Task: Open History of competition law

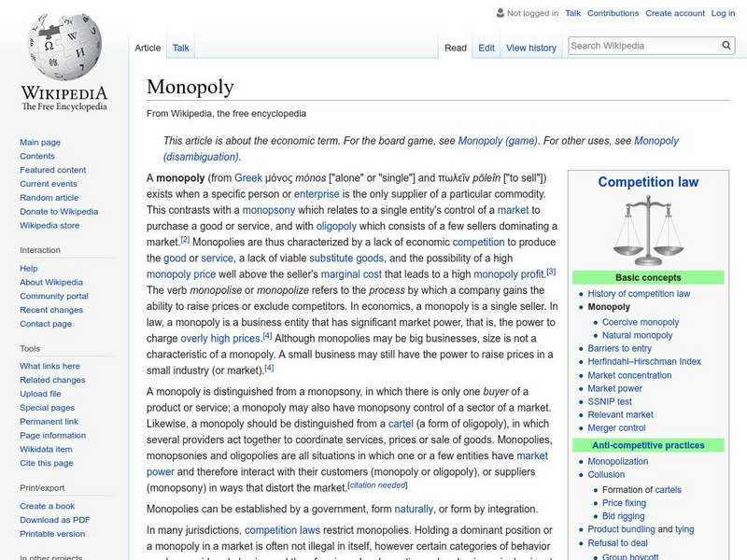Action: tap(639, 294)
